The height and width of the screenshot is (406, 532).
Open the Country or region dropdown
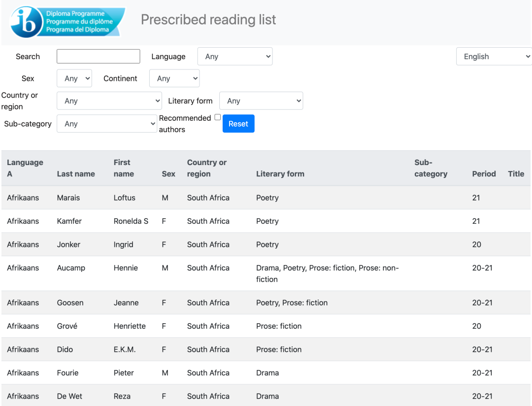tap(109, 101)
